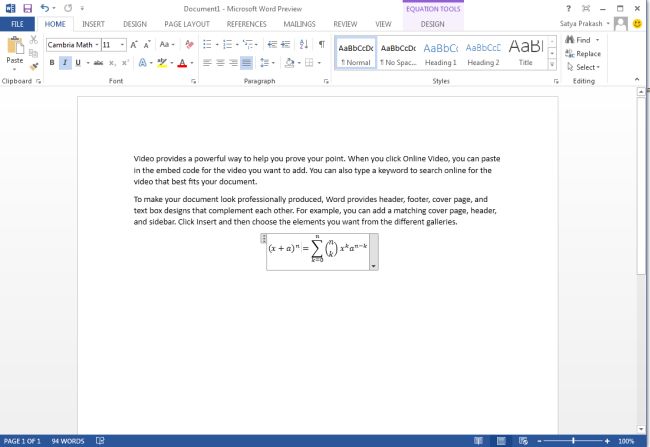Open Help with the question mark icon
This screenshot has width=650, height=447.
click(568, 8)
